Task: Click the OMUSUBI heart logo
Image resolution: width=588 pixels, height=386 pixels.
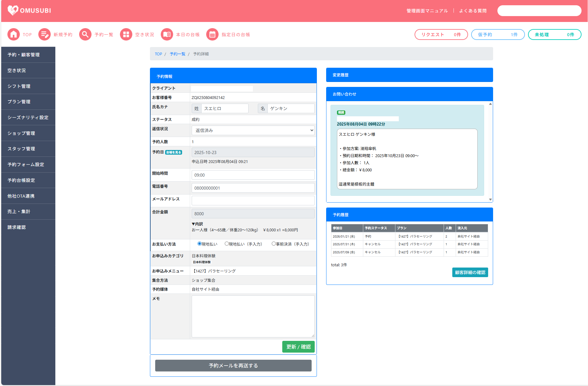Action: click(x=13, y=11)
